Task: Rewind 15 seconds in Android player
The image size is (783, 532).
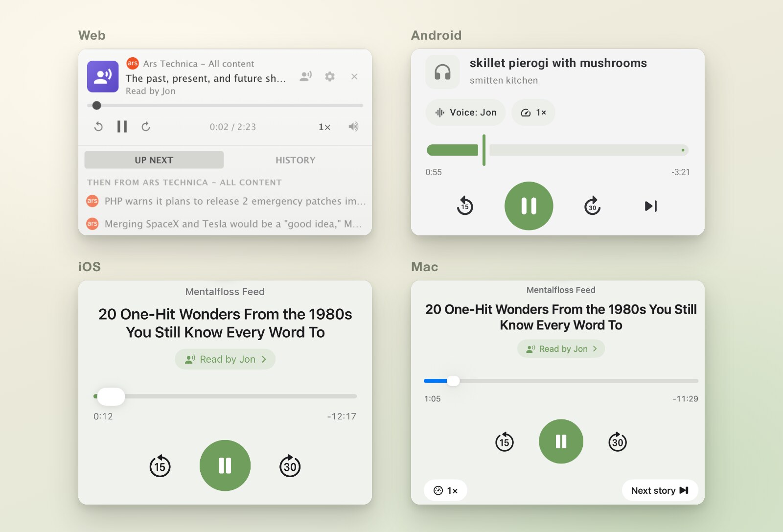Action: coord(465,206)
